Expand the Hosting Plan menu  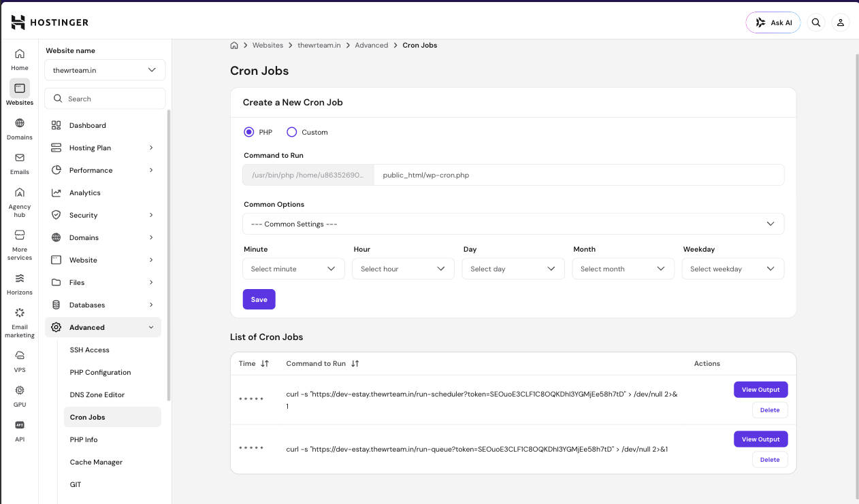coord(103,148)
